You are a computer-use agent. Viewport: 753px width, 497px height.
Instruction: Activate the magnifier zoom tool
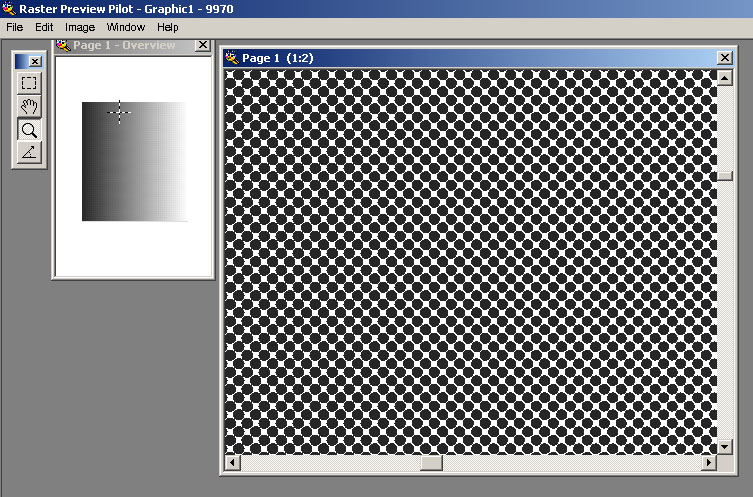(x=29, y=130)
